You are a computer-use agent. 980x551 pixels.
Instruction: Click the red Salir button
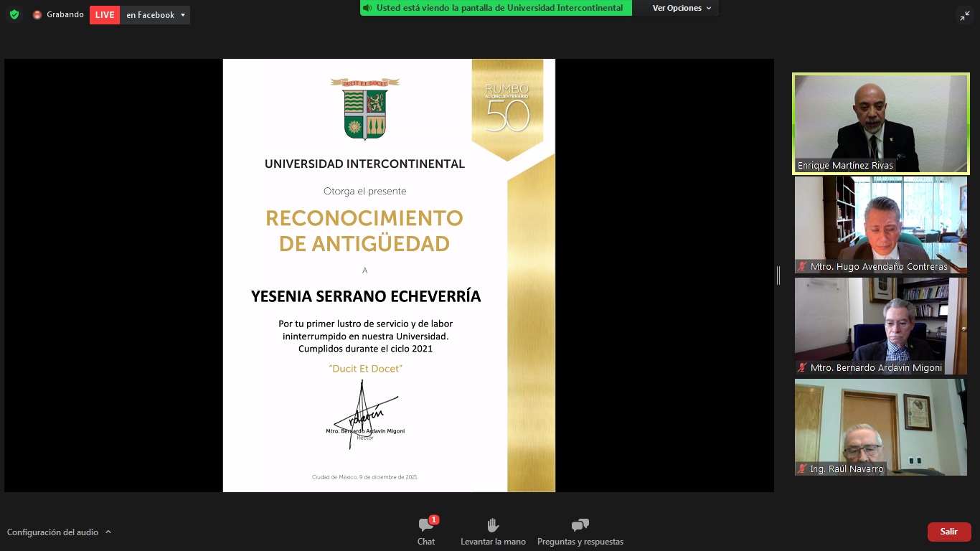(x=949, y=532)
